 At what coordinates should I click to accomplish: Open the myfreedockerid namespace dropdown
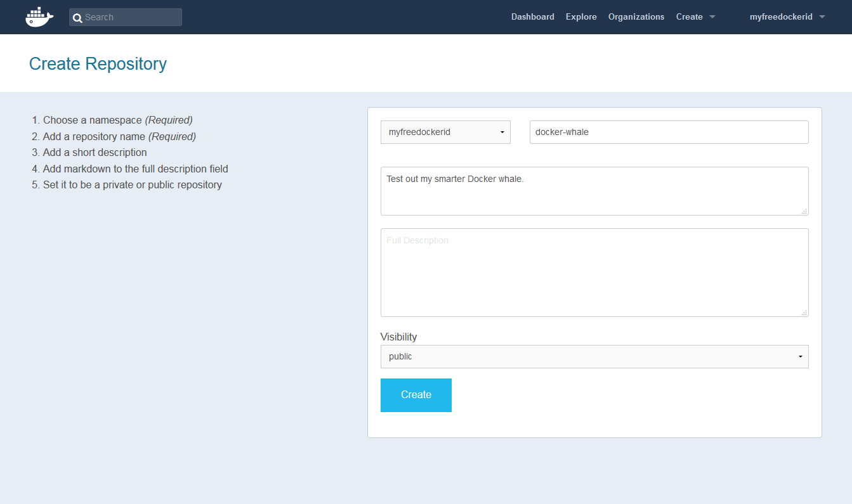coord(445,132)
